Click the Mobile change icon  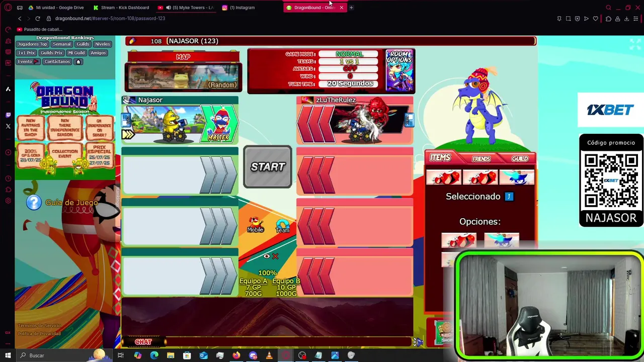point(255,225)
